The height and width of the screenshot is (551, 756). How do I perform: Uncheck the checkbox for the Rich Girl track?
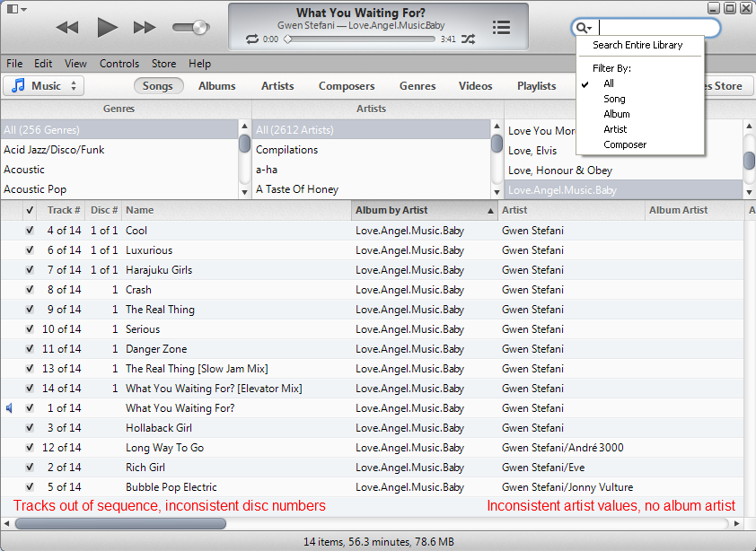point(30,468)
